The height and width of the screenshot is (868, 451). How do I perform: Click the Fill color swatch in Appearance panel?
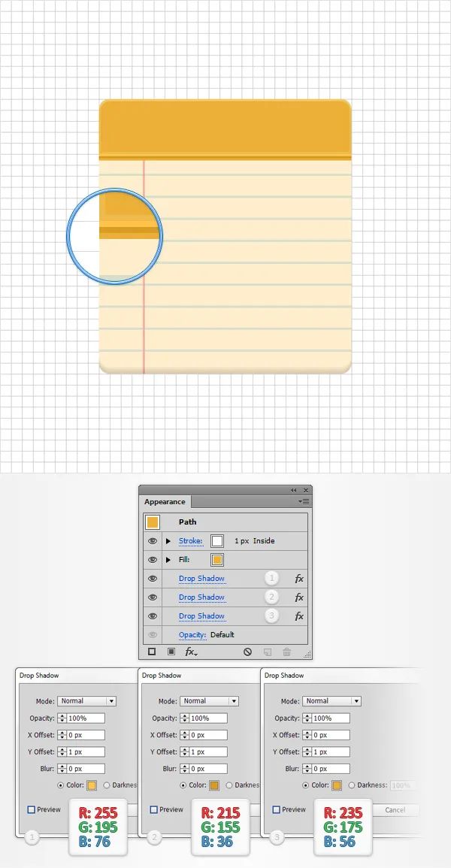pos(217,560)
